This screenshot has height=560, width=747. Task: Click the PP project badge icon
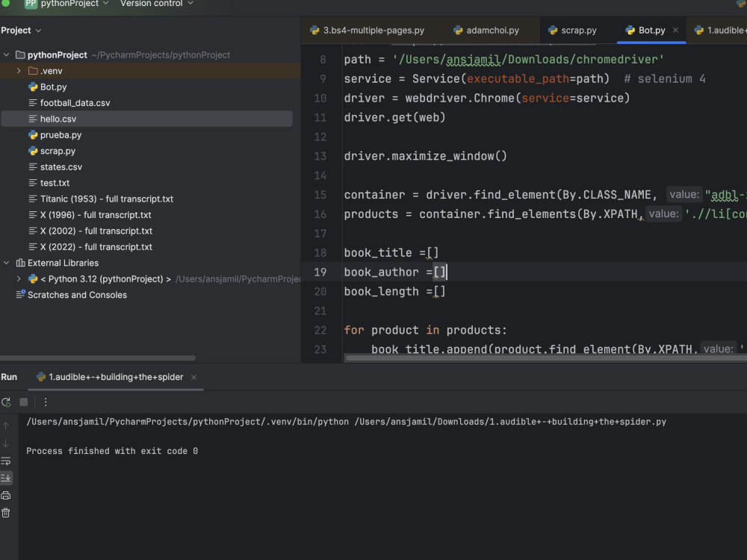tap(31, 4)
